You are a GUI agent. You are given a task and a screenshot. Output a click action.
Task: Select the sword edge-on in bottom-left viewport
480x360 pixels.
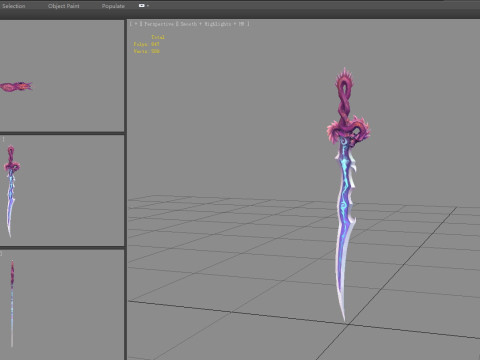coord(12,304)
